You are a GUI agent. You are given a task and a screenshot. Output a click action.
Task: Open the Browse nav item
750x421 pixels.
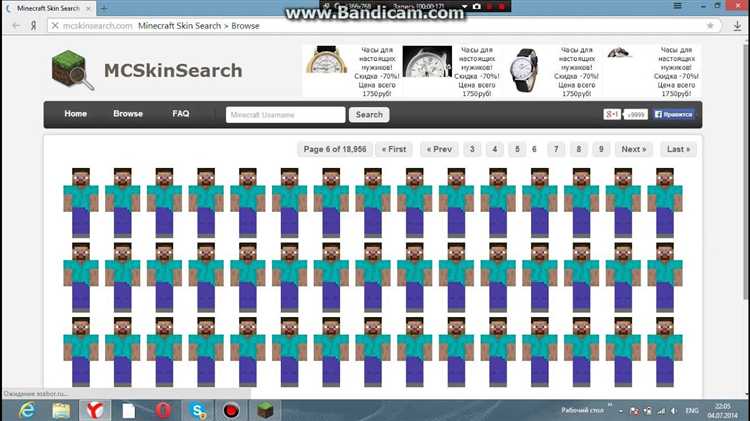[x=128, y=114]
